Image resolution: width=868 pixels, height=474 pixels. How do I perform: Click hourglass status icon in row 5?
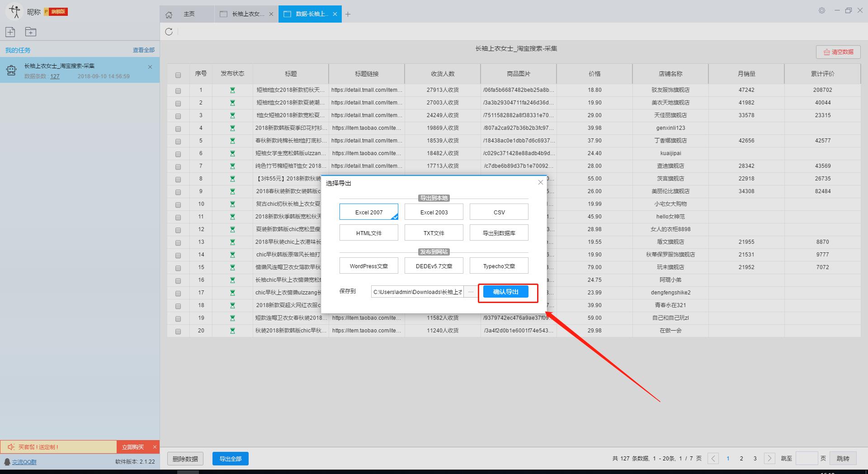(x=232, y=141)
